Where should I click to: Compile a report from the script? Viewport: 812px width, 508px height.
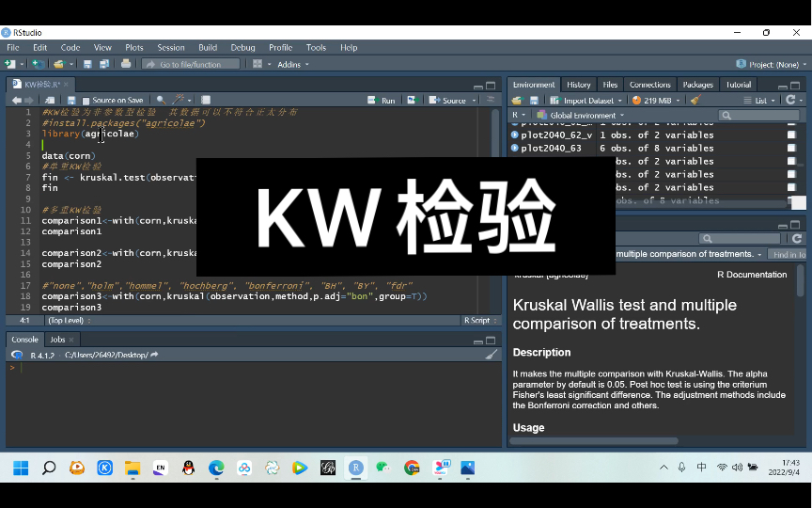[x=206, y=100]
